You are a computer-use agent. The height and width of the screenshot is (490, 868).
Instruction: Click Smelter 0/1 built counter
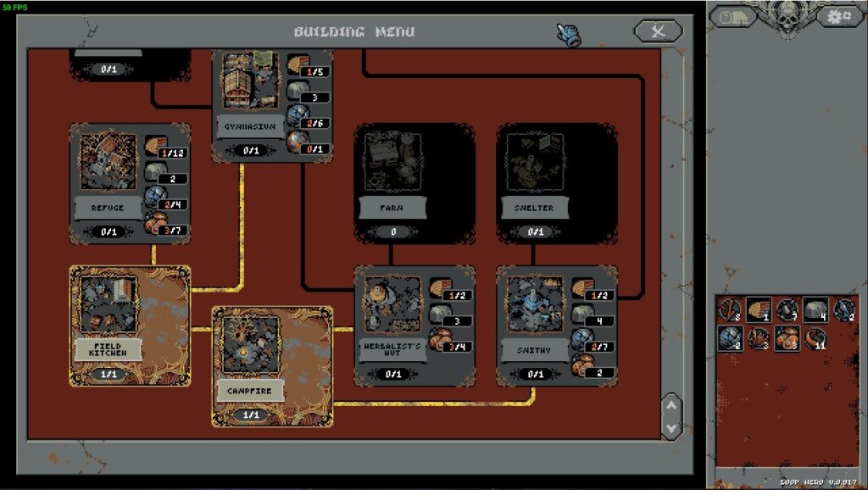536,231
